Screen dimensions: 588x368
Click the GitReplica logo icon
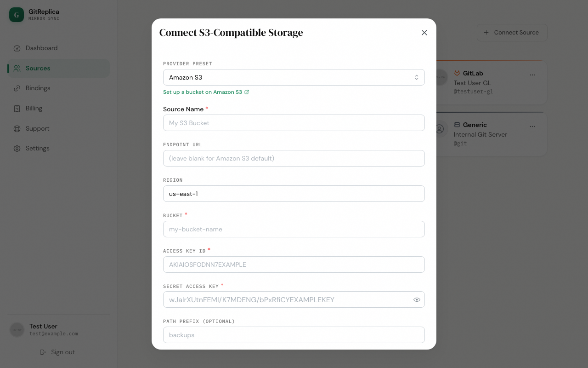[17, 15]
